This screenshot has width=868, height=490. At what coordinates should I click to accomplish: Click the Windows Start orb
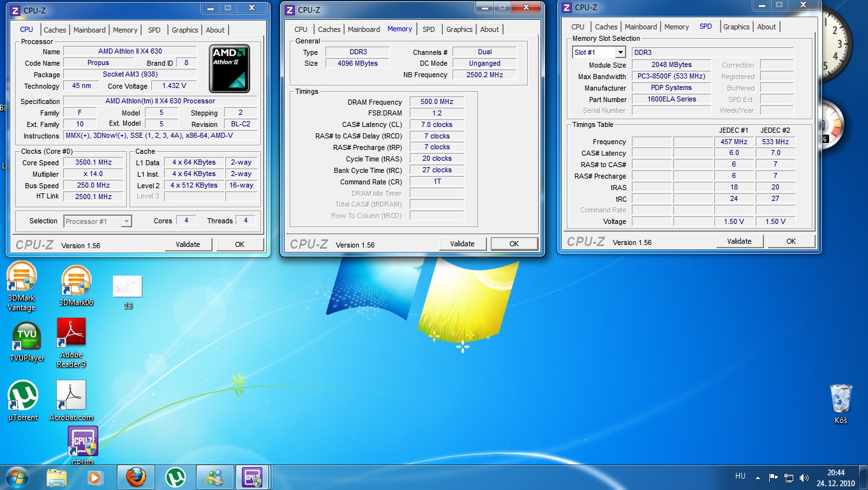[17, 477]
